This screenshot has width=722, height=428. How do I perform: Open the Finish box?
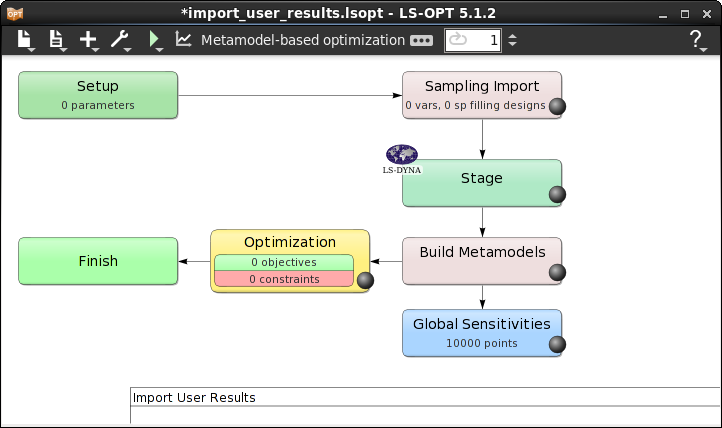point(98,261)
